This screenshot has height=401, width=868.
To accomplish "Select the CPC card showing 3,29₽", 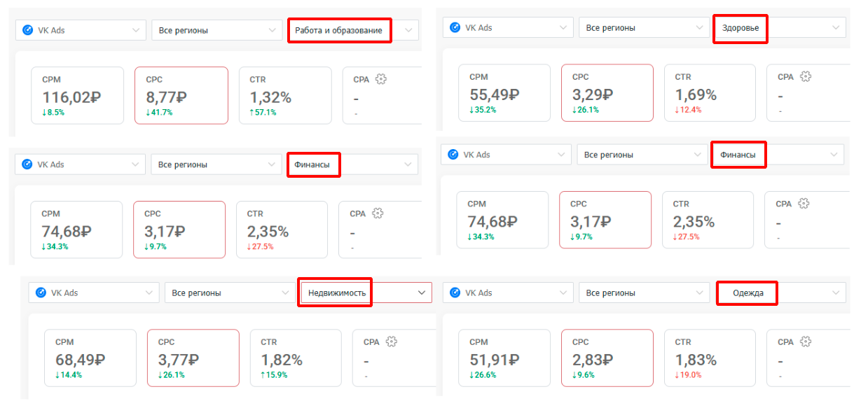I will pyautogui.click(x=607, y=92).
